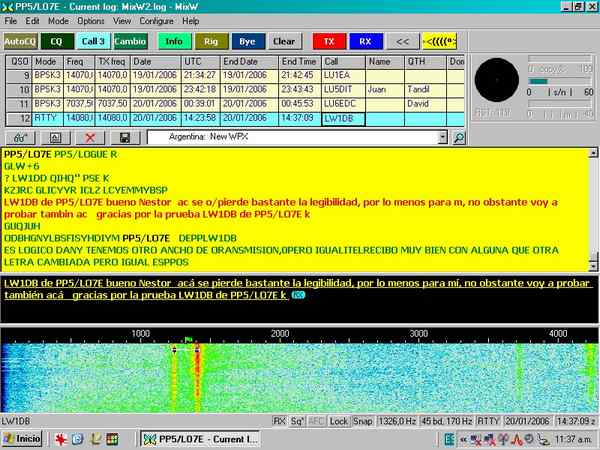Screen dimensions: 600x450
Task: Toggle squelch Sq* in the status bar
Action: 297,421
